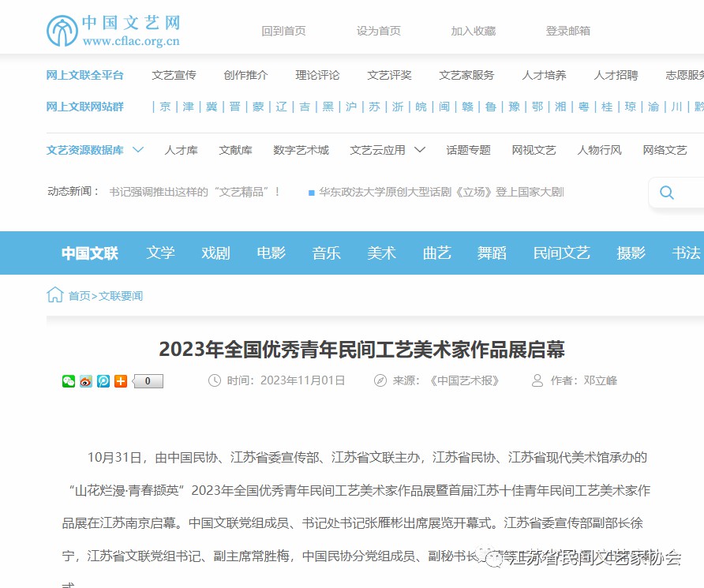Share article via blue Tencent Weibo icon

click(x=103, y=381)
